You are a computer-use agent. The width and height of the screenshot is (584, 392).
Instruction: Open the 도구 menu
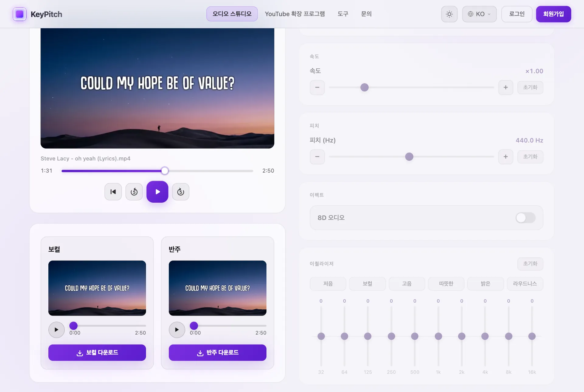pos(343,14)
